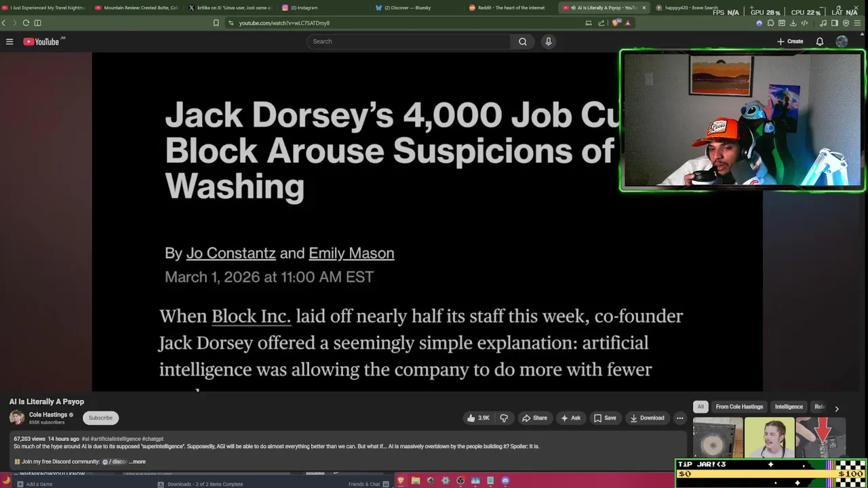
Task: Switch to the kritika on X tab
Action: coord(229,7)
